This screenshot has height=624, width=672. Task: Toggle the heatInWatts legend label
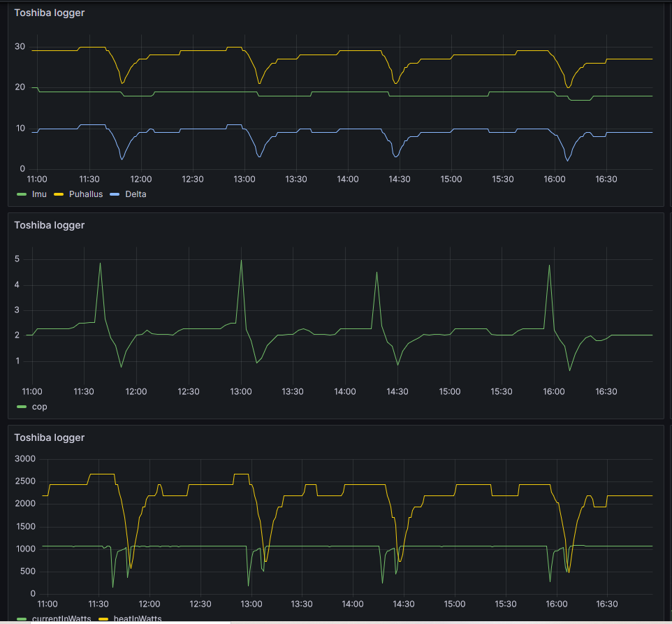[137, 619]
